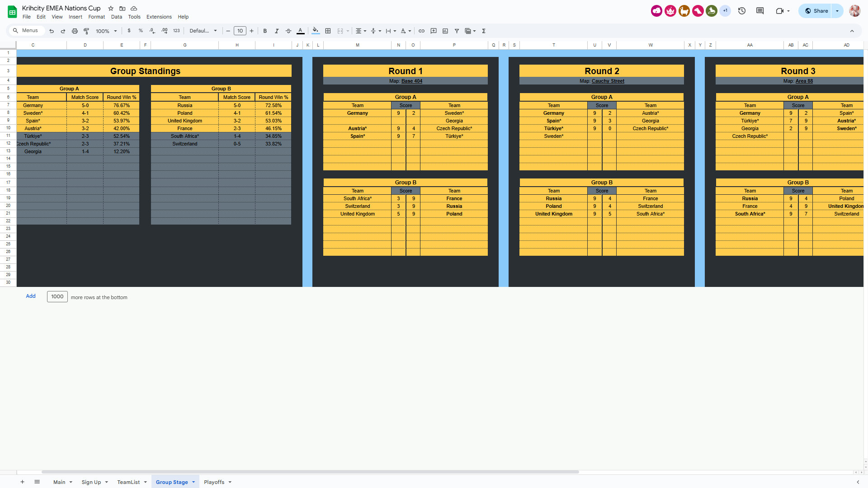Click the borders icon

tap(328, 31)
